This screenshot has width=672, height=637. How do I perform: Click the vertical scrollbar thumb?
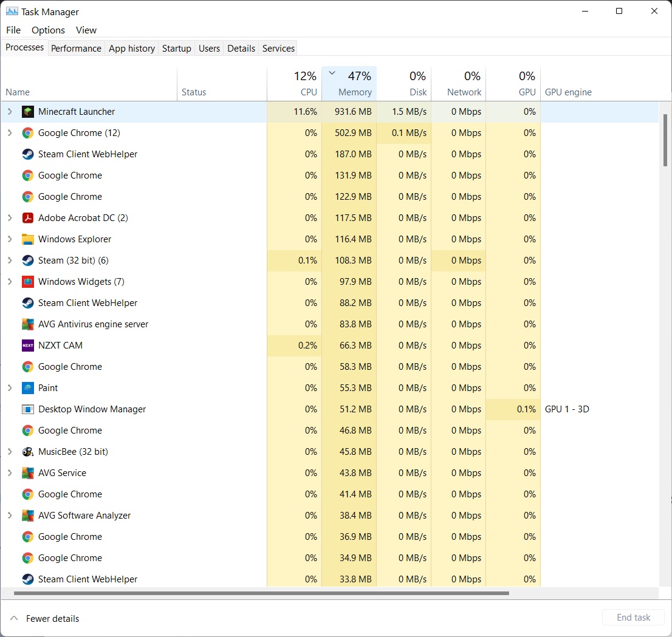[x=665, y=140]
